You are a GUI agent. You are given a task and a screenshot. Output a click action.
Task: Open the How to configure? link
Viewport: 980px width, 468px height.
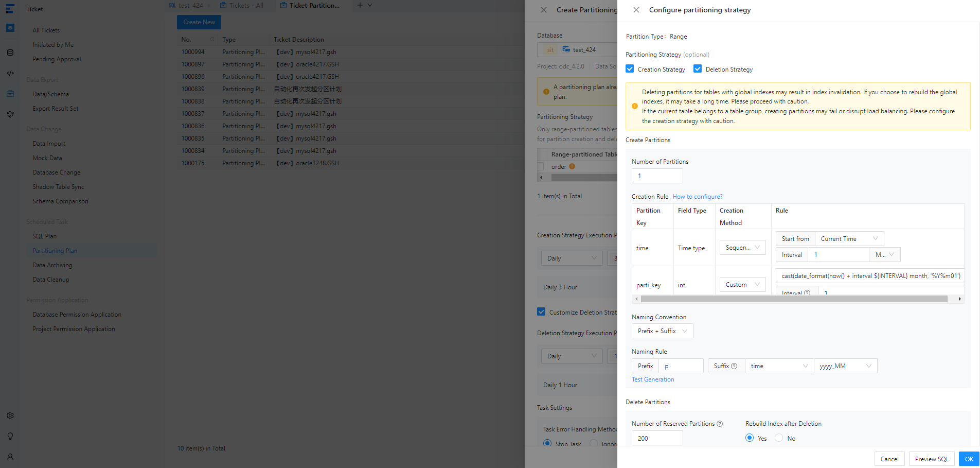click(x=697, y=197)
